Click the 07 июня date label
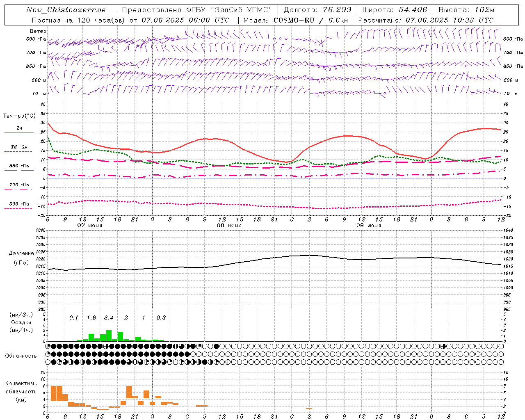This screenshot has width=525, height=420. 90,226
